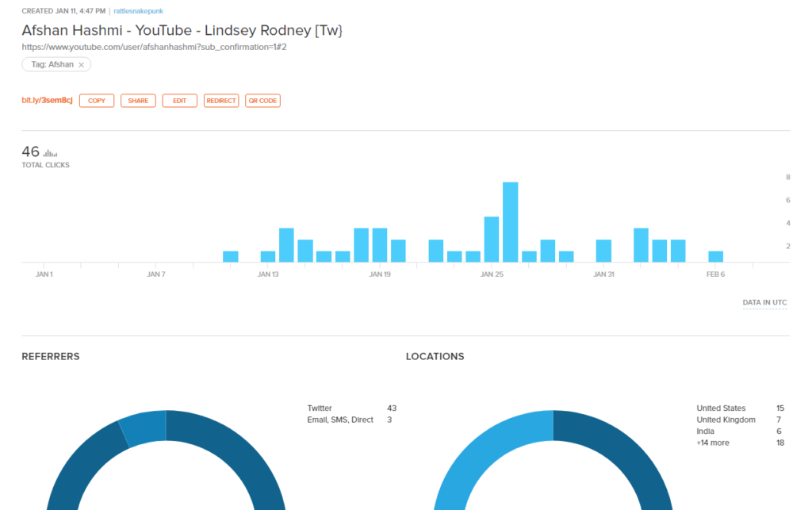
Task: Select the Tag: Afshan chip label
Action: [52, 64]
